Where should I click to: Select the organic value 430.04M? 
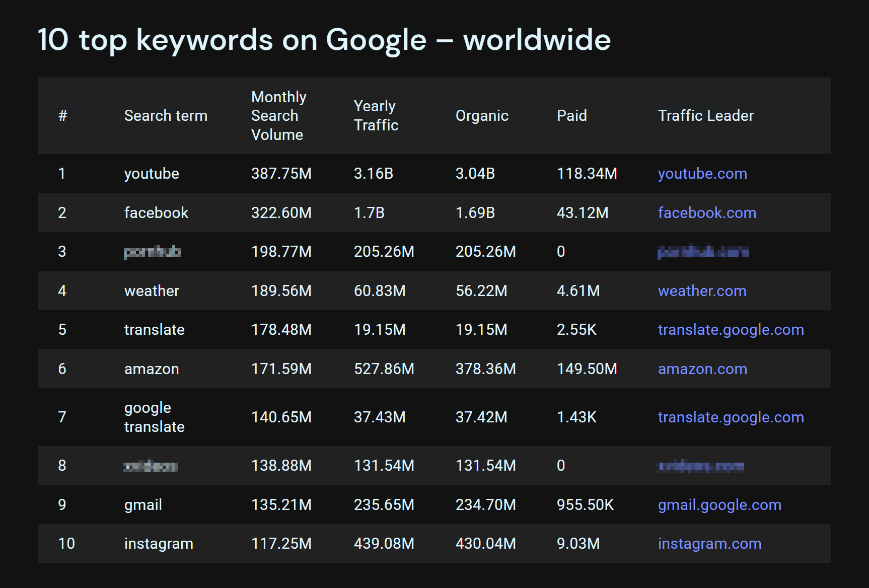tap(486, 544)
